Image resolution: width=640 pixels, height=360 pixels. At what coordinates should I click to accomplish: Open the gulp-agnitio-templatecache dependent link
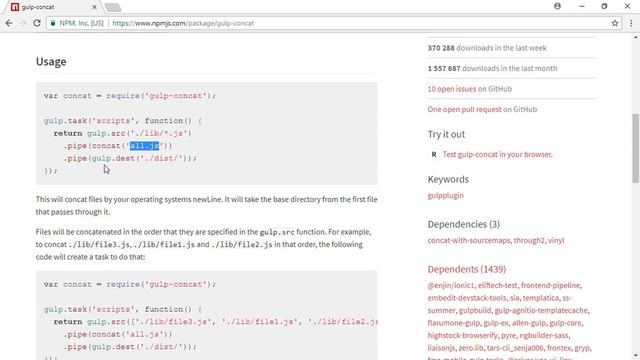click(541, 311)
